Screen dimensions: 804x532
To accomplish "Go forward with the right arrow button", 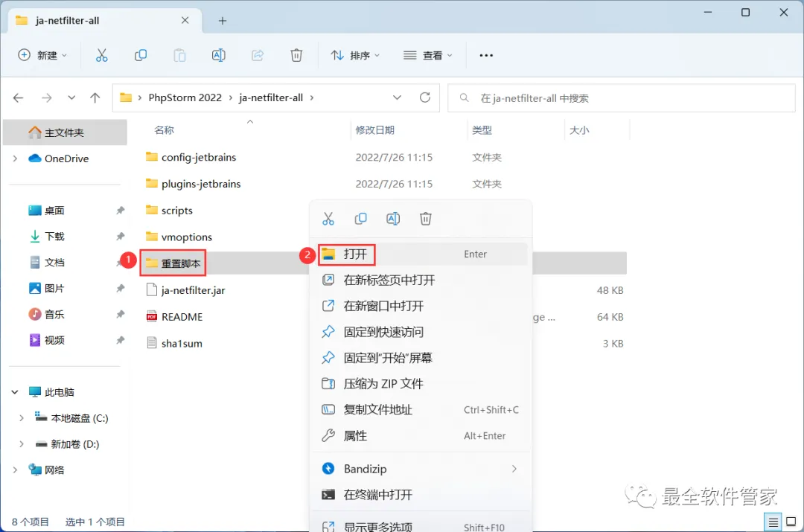I will [x=47, y=97].
